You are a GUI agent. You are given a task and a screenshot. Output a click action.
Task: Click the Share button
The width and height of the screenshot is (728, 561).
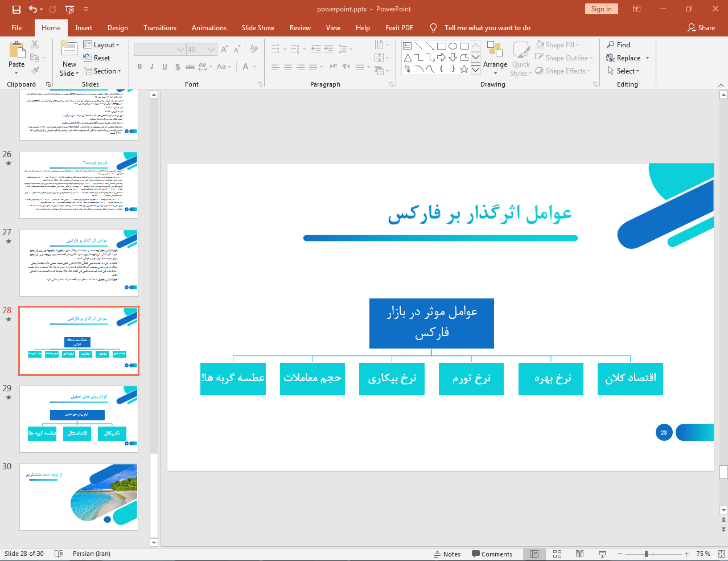701,28
